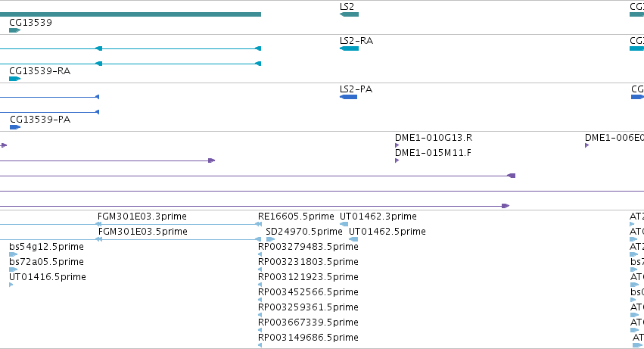Image resolution: width=644 pixels, height=349 pixels.
Task: Click the bs54g12.5prime EST arrow
Action: (x=13, y=254)
